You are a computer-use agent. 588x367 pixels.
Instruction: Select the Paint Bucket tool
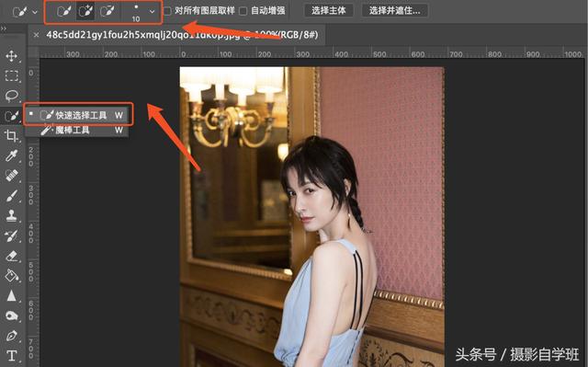tap(11, 276)
